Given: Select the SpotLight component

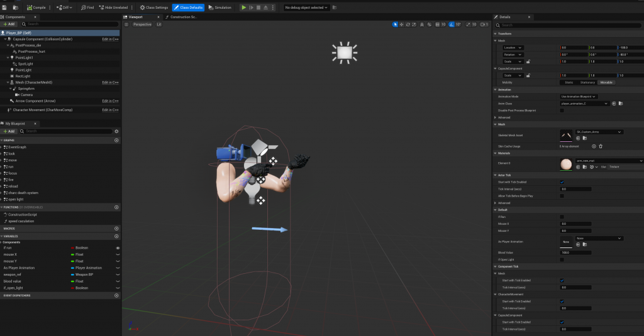Looking at the screenshot, I should tap(25, 63).
